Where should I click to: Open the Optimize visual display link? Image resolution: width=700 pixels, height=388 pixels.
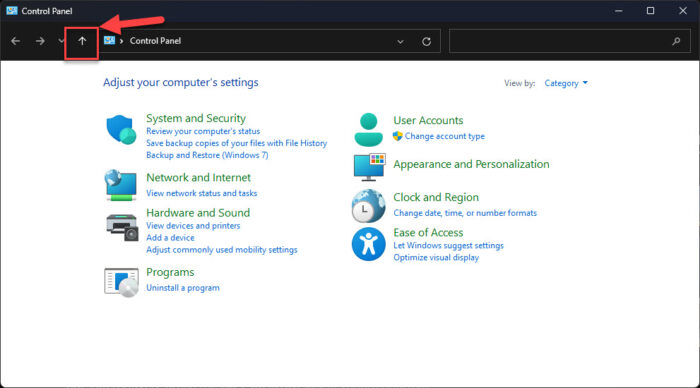click(x=436, y=258)
